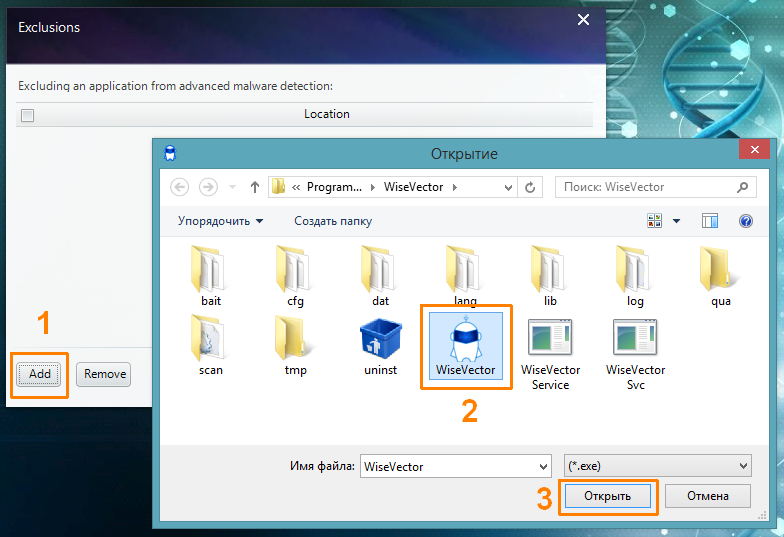Image resolution: width=784 pixels, height=537 pixels.
Task: Change the view mode icon
Action: tap(654, 220)
